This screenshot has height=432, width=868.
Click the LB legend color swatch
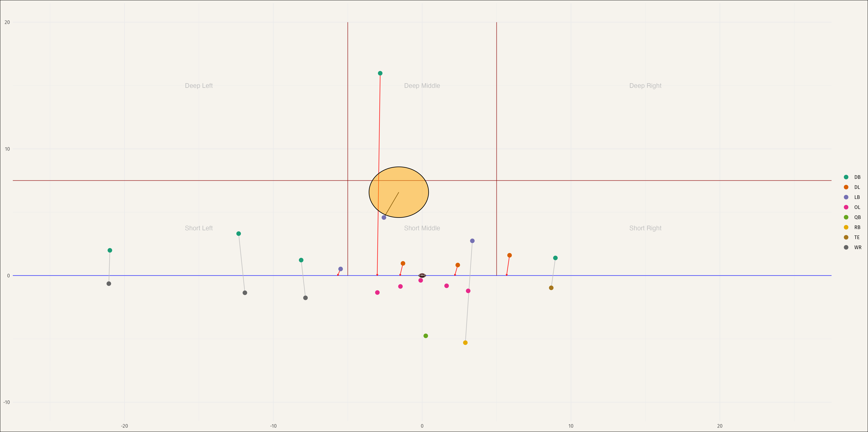[x=846, y=197]
